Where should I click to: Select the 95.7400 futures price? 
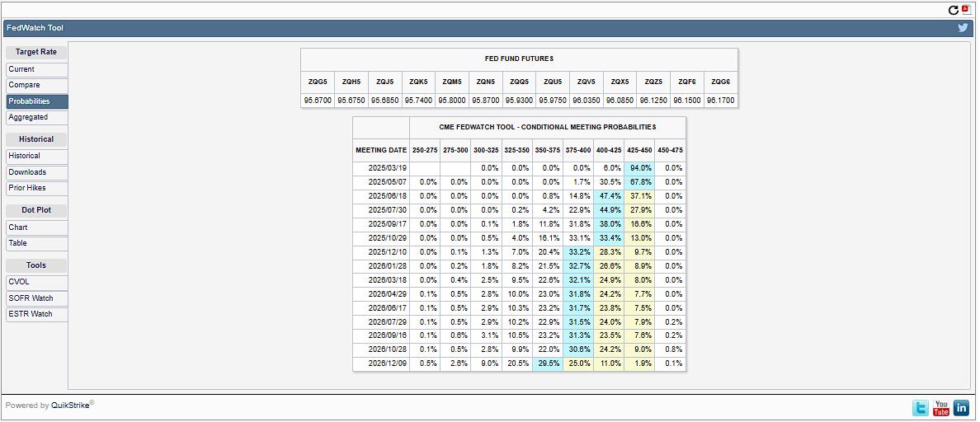pyautogui.click(x=418, y=100)
